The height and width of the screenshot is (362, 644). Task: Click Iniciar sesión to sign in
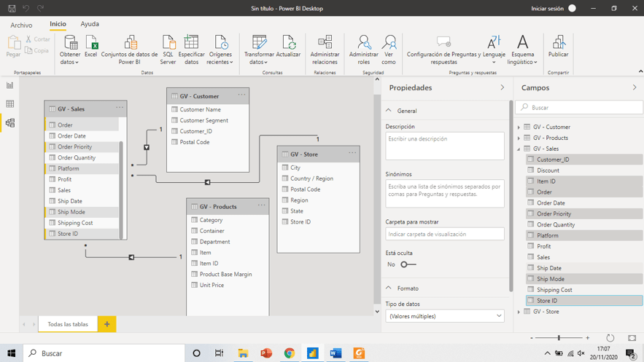point(547,9)
